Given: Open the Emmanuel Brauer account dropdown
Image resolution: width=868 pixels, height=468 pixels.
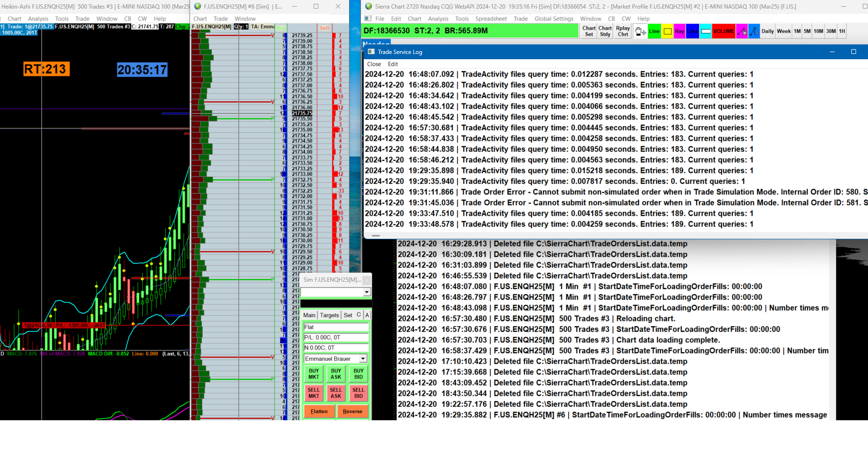Looking at the screenshot, I should coord(363,359).
